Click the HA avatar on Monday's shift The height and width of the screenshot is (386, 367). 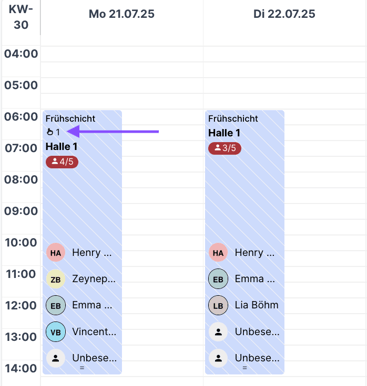point(55,253)
